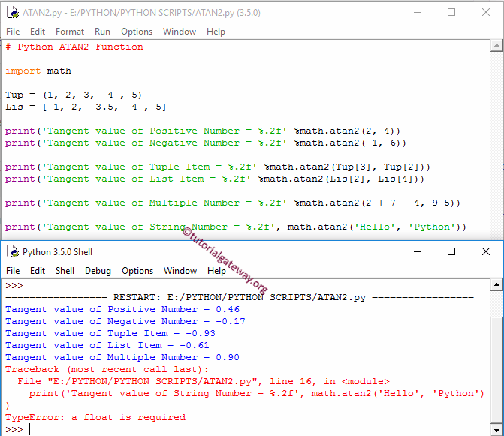Open Help menu in Python Shell
This screenshot has height=436, width=504.
[x=216, y=271]
